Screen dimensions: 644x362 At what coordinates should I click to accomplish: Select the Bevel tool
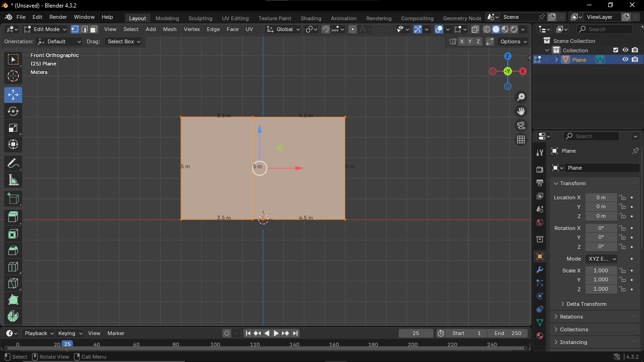[x=13, y=250]
